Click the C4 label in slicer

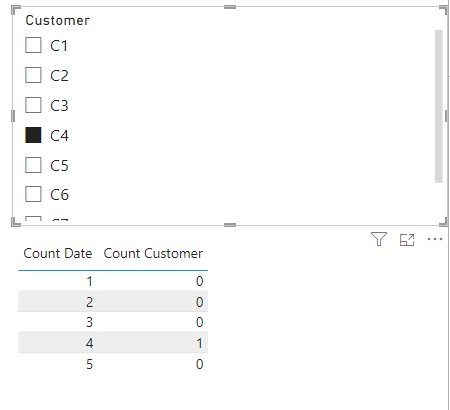pyautogui.click(x=59, y=136)
